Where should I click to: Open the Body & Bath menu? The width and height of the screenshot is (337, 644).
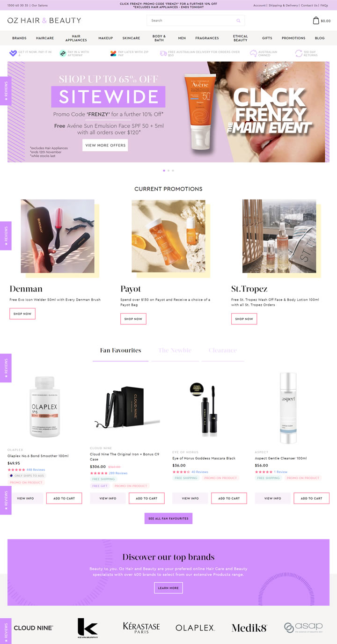point(159,38)
